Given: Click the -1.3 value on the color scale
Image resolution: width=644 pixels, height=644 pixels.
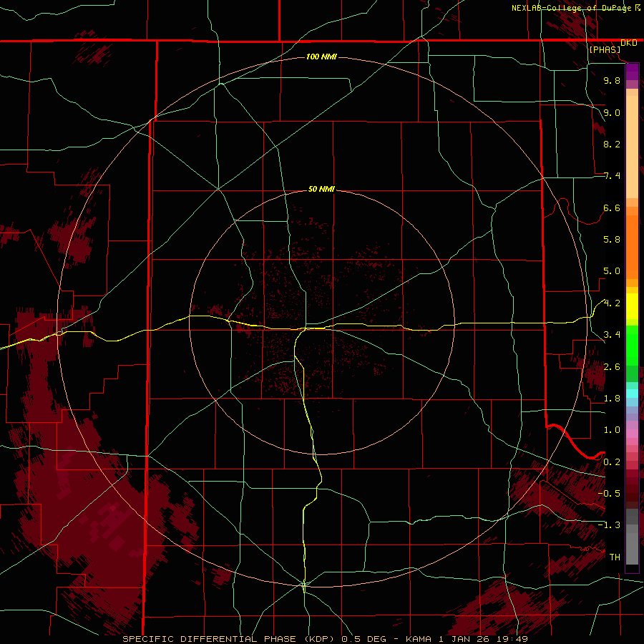Looking at the screenshot, I should (x=609, y=525).
